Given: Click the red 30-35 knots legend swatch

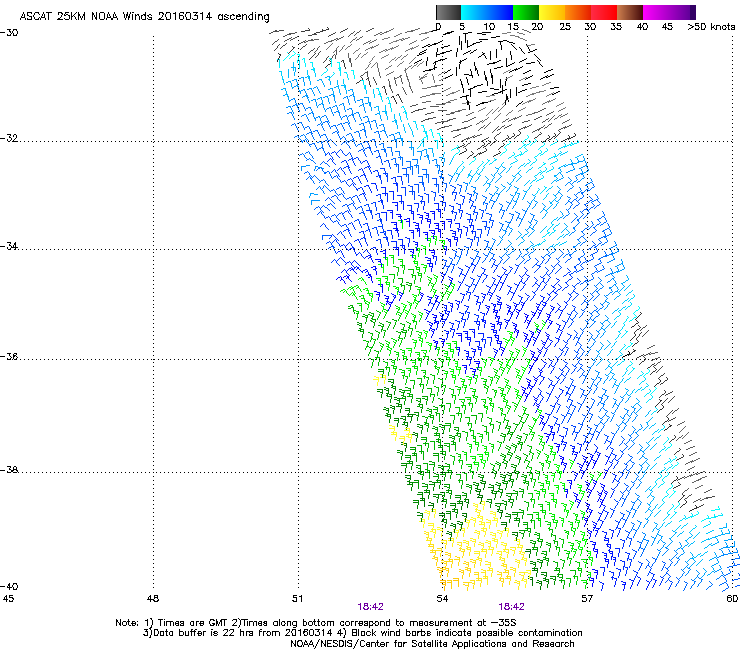Looking at the screenshot, I should [x=604, y=12].
